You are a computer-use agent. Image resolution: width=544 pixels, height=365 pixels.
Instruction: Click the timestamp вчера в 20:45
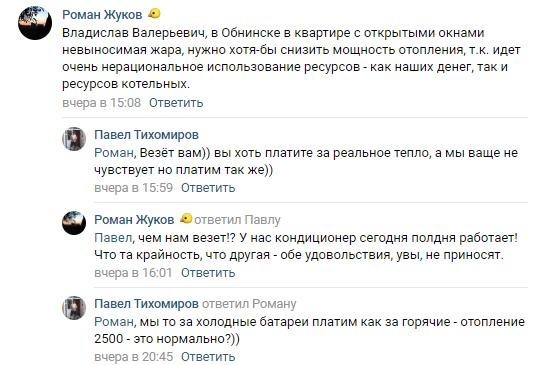coord(134,357)
